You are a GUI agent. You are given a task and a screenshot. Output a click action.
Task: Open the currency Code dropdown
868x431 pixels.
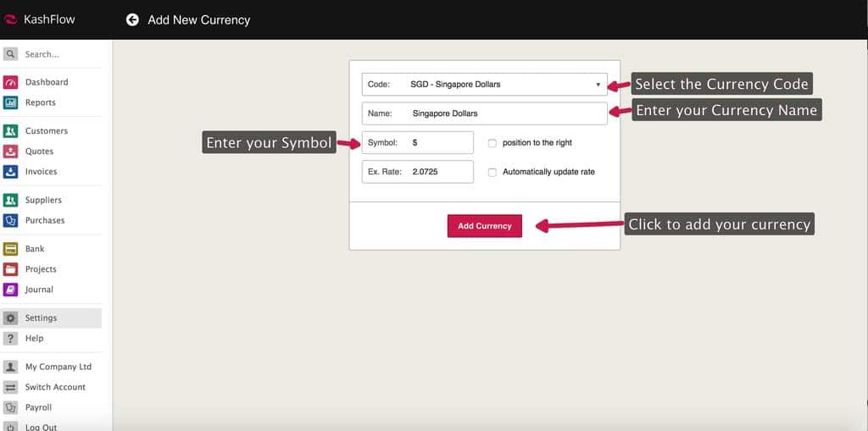click(484, 85)
